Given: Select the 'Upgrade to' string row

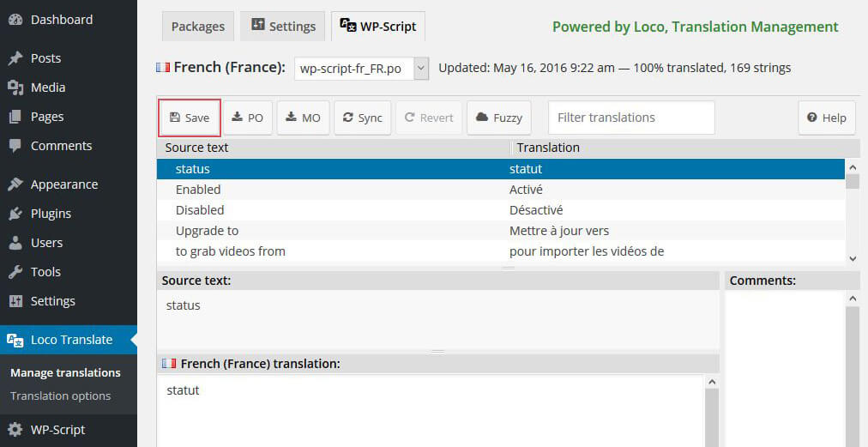Looking at the screenshot, I should [500, 231].
